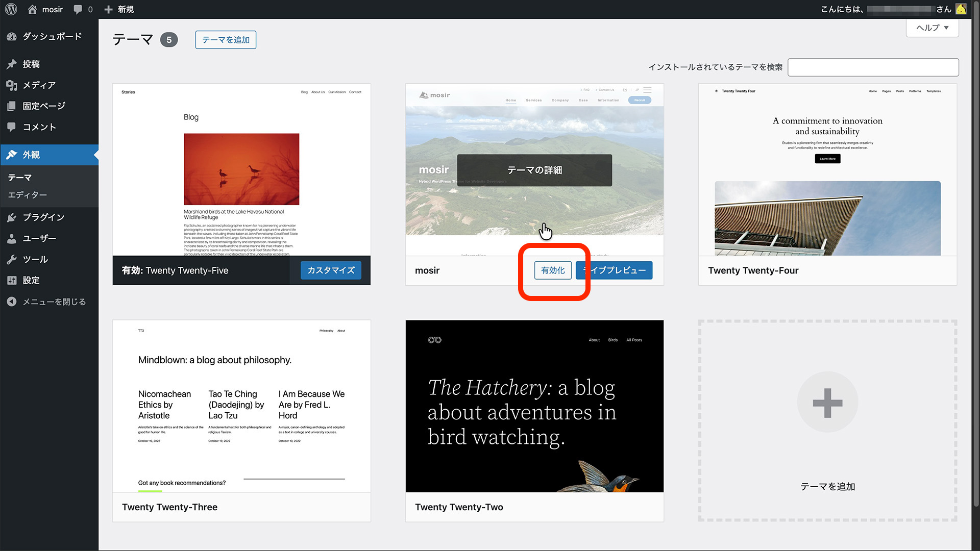Select テーマ submenu item
Image resolution: width=980 pixels, height=551 pixels.
pos(20,178)
